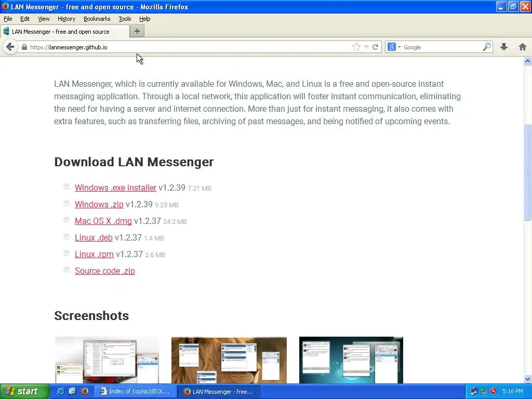The width and height of the screenshot is (532, 399).
Task: Download the Windows .exe installer link
Action: click(x=115, y=188)
